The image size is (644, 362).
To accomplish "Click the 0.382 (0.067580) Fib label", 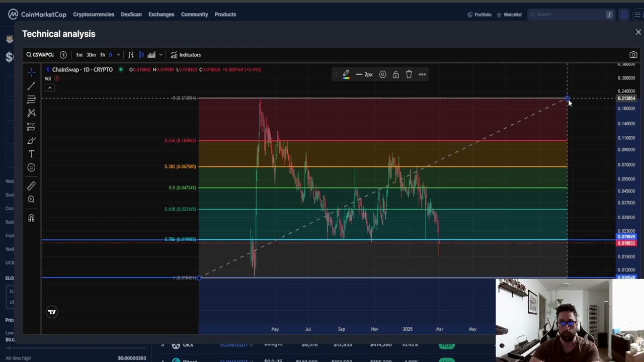I will point(180,166).
